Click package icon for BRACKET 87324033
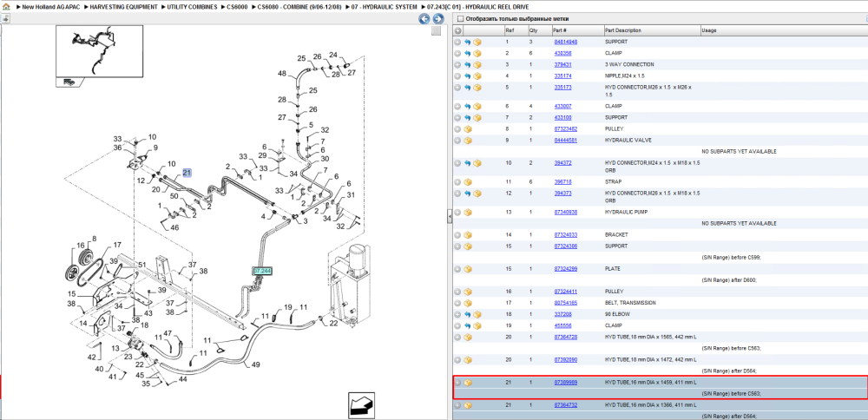This screenshot has width=868, height=420. [468, 235]
